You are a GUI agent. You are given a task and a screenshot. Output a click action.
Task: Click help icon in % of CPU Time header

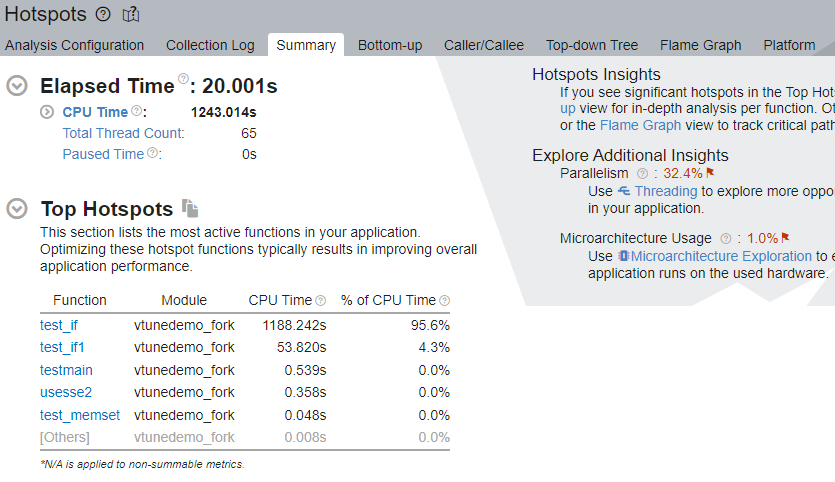click(x=444, y=300)
